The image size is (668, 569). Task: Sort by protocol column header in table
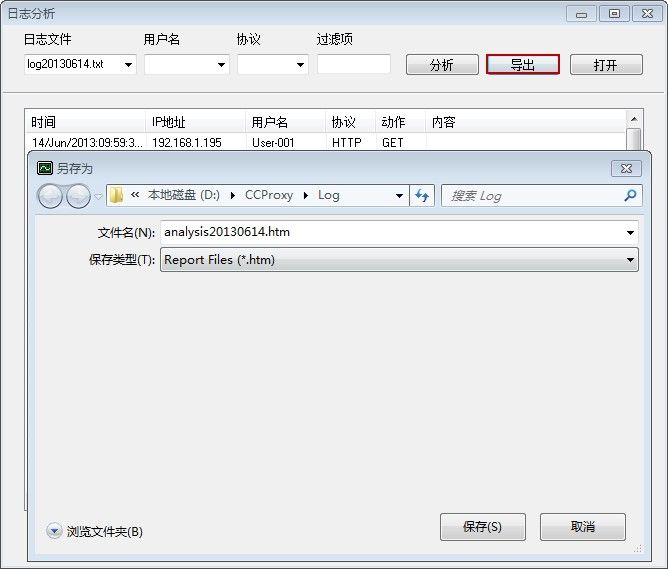click(350, 122)
